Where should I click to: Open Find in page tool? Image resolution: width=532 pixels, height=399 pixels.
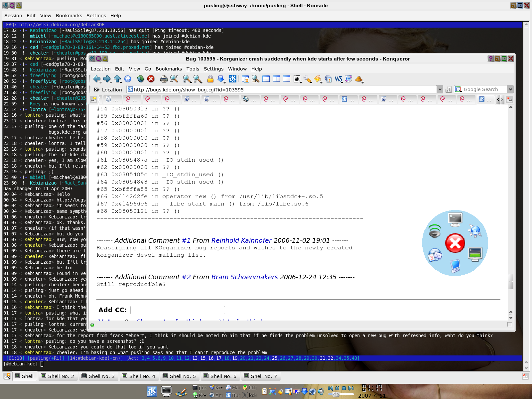(x=174, y=79)
